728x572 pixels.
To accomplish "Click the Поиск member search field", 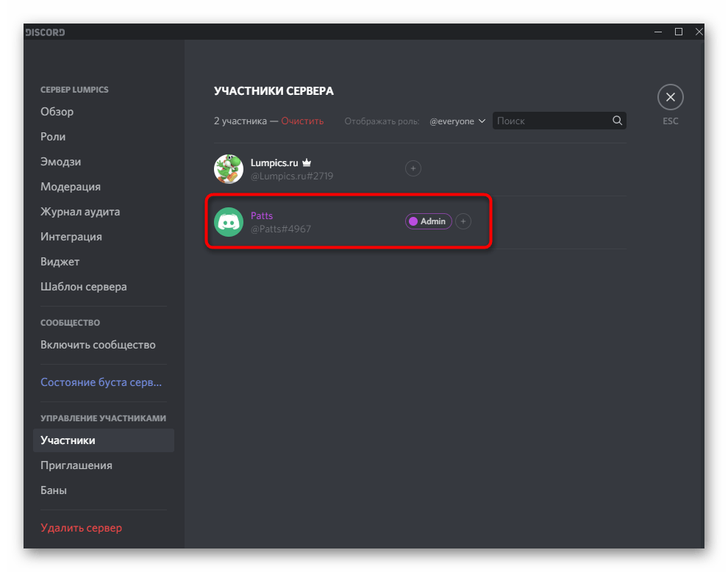I will 552,121.
